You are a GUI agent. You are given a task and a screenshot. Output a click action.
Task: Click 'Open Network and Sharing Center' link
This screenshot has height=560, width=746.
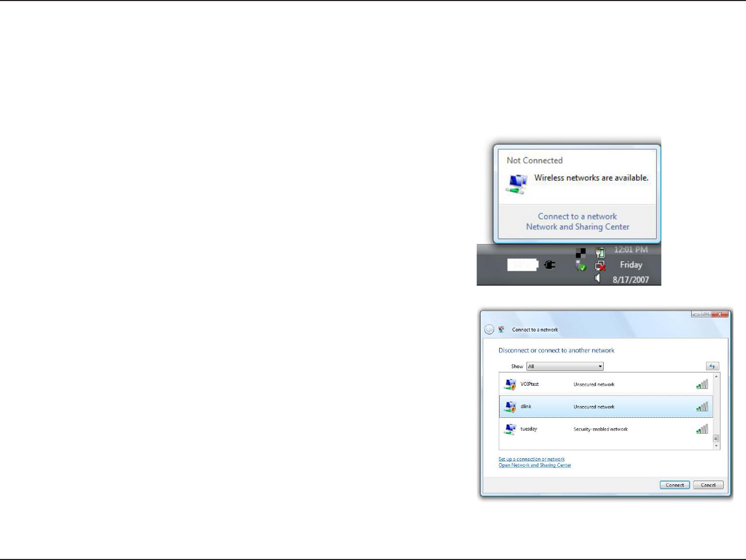[x=534, y=465]
